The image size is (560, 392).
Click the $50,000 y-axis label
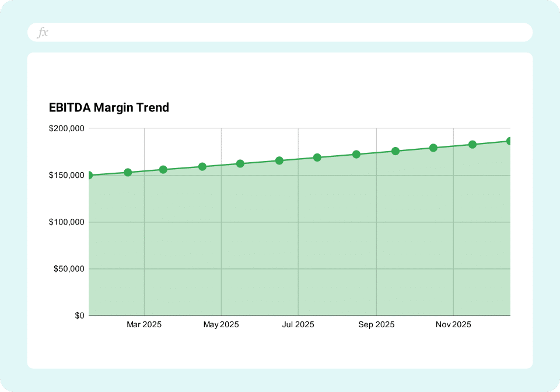tap(69, 269)
